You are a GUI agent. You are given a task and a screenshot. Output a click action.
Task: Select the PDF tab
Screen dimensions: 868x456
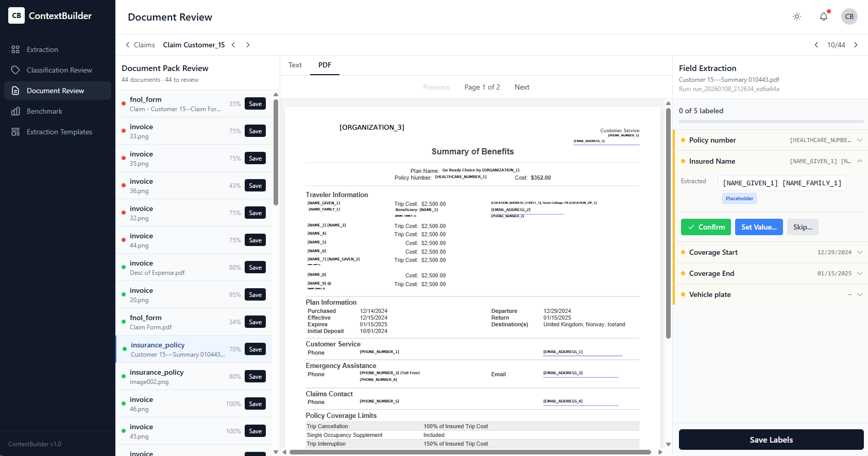point(325,65)
